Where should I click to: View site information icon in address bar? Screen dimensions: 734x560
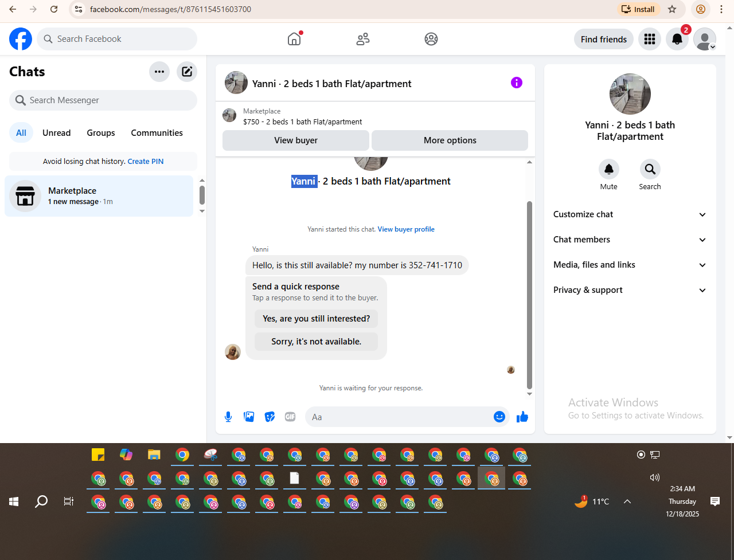point(79,9)
